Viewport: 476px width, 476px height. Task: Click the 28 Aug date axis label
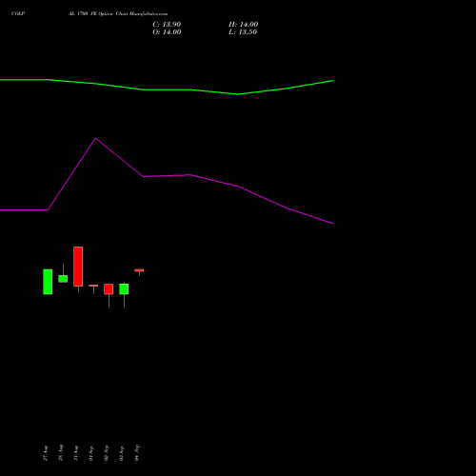click(61, 453)
